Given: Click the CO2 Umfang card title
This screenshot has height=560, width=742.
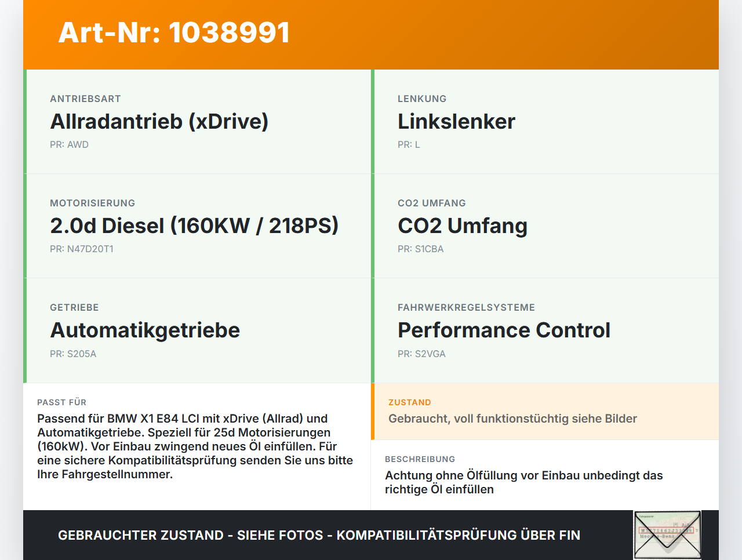Looking at the screenshot, I should [463, 226].
